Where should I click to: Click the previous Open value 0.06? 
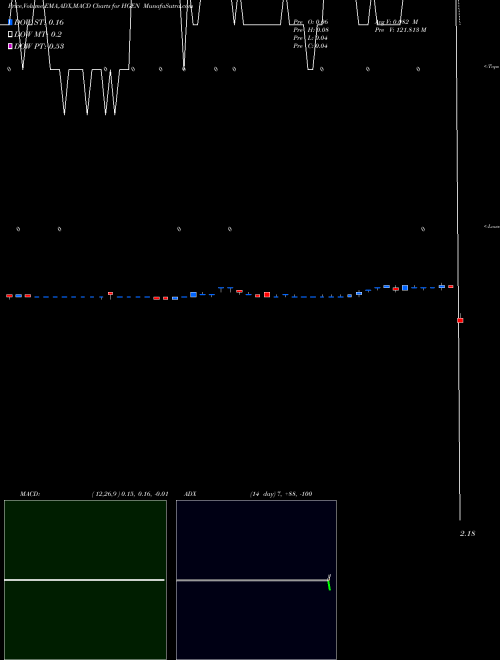point(322,22)
